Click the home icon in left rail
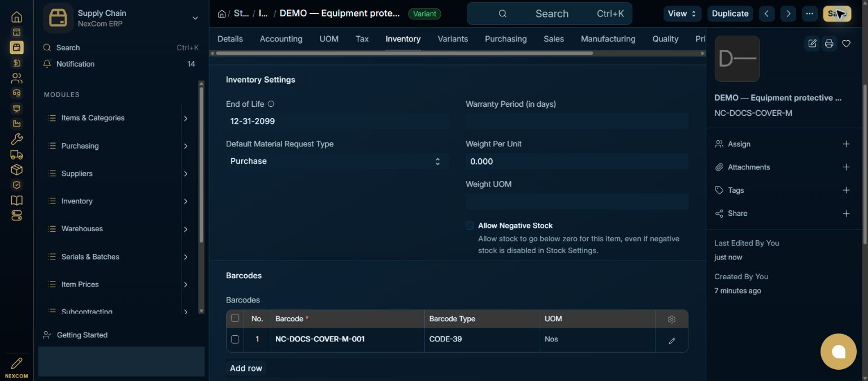Image resolution: width=868 pixels, height=381 pixels. click(16, 18)
